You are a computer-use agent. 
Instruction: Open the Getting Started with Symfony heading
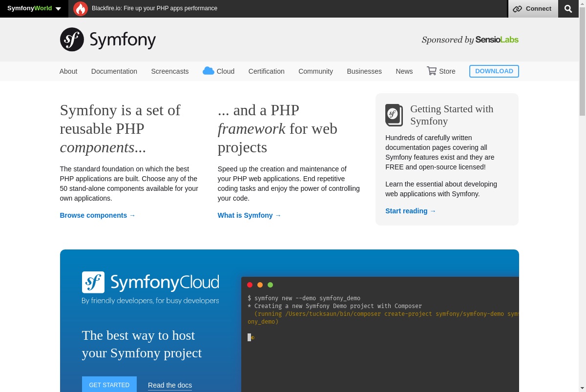[452, 115]
